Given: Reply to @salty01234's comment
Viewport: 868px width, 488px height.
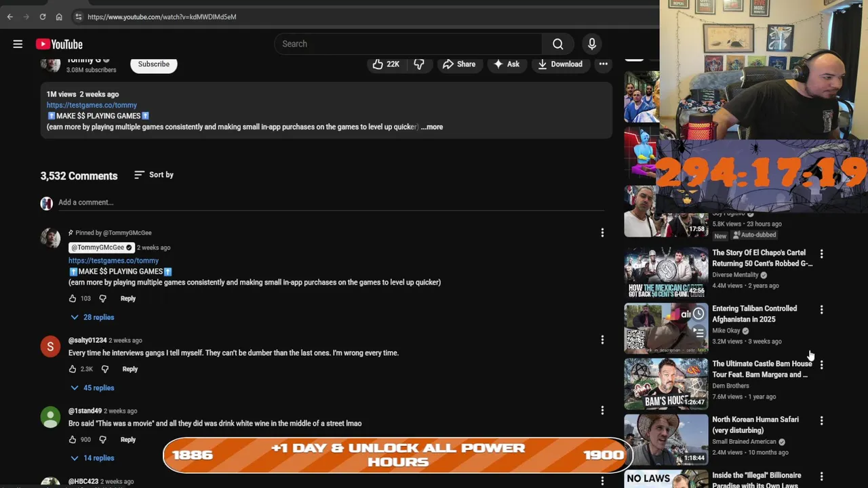Looking at the screenshot, I should pyautogui.click(x=130, y=369).
